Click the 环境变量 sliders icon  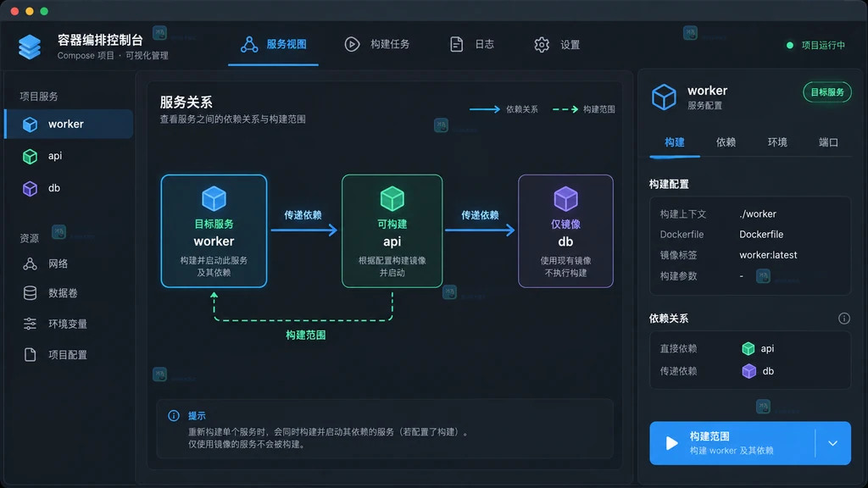click(30, 324)
